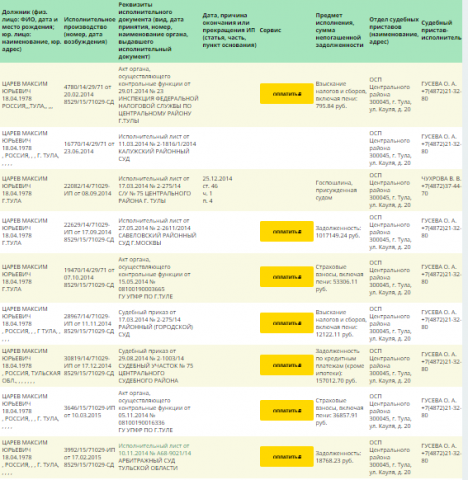The width and height of the screenshot is (468, 480).
Task: Select bailiff ЧУХРОВА В. В. cell
Action: (441, 186)
